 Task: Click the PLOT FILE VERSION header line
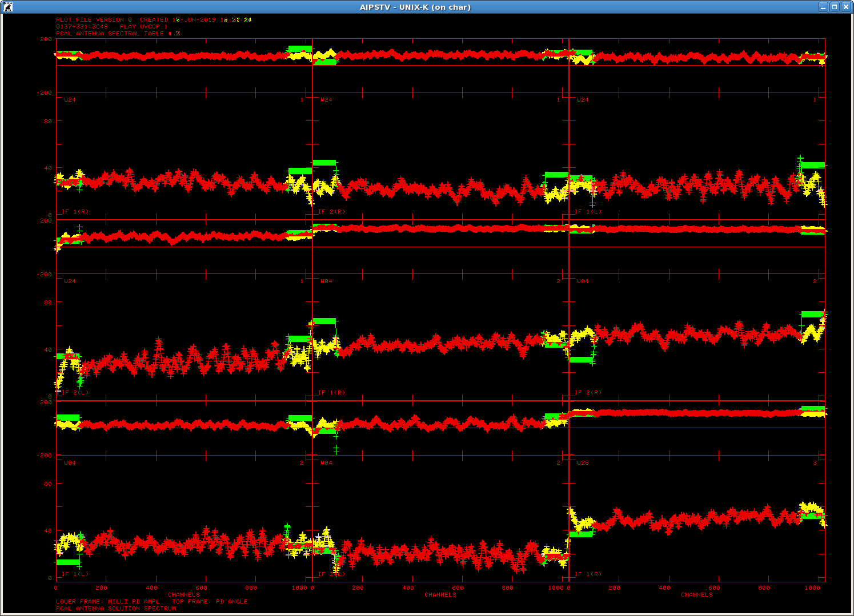click(153, 20)
